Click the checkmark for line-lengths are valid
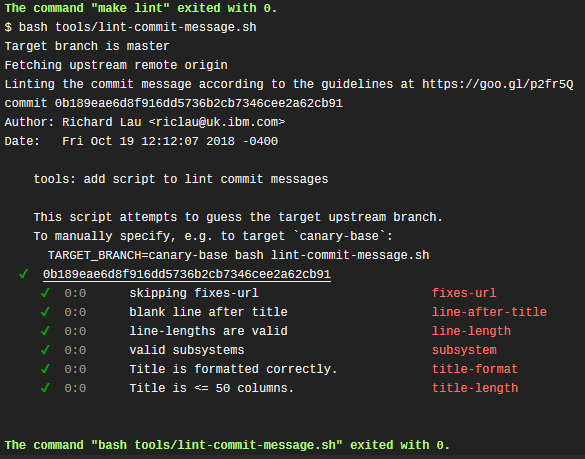The image size is (585, 459). point(45,331)
